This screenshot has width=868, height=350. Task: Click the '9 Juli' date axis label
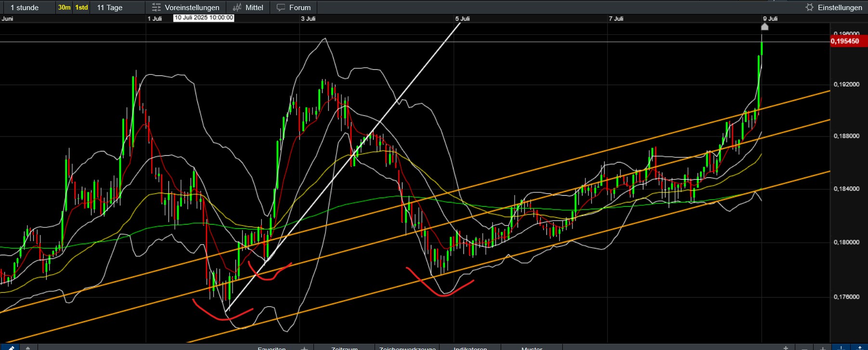[x=770, y=19]
